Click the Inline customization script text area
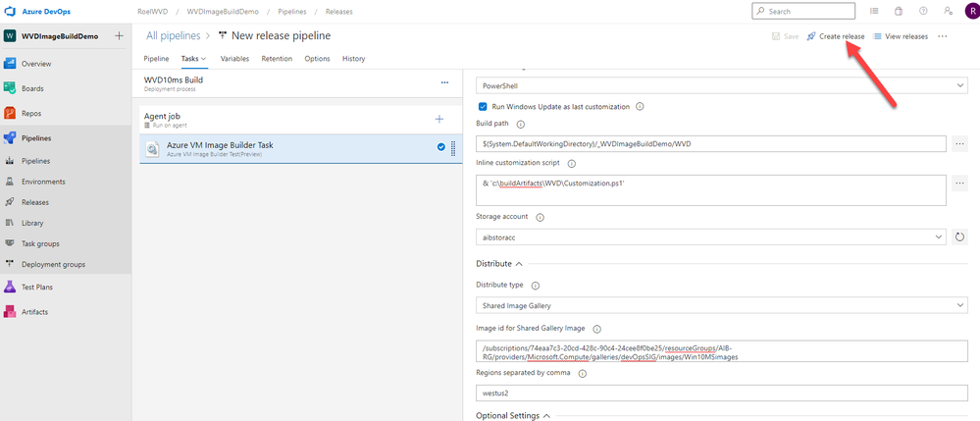This screenshot has width=980, height=421. [710, 190]
